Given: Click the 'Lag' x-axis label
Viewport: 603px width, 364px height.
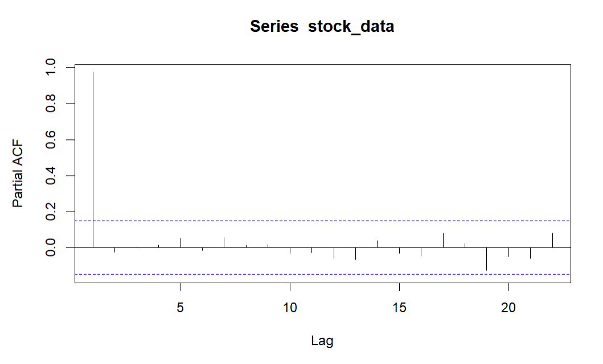Looking at the screenshot, I should click(x=322, y=341).
